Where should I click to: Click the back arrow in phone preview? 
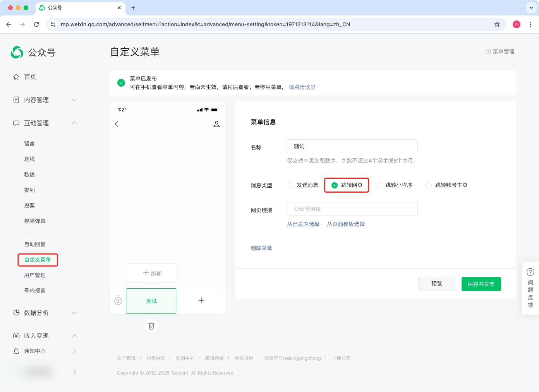(117, 124)
